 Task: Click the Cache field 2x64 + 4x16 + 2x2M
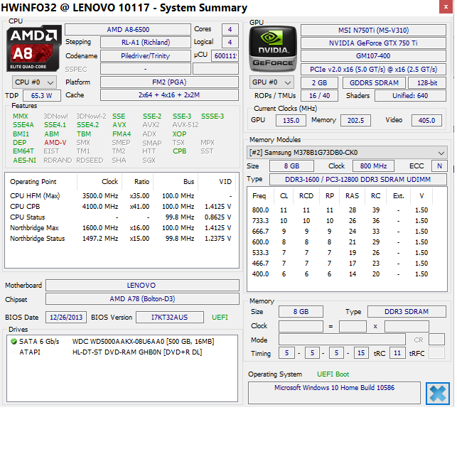[169, 95]
